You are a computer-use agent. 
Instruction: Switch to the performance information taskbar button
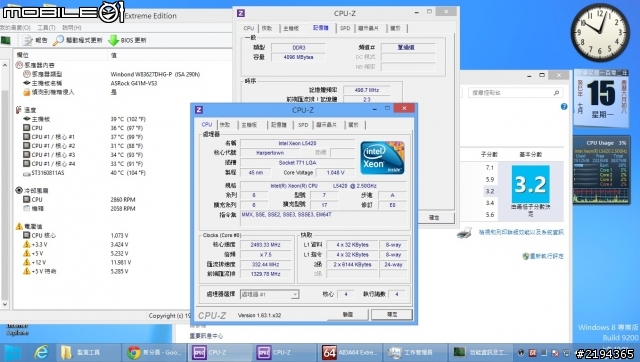(x=480, y=352)
